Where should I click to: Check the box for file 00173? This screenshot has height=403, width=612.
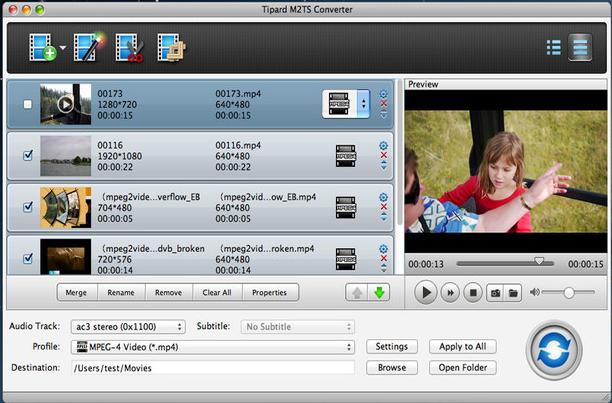coord(27,104)
